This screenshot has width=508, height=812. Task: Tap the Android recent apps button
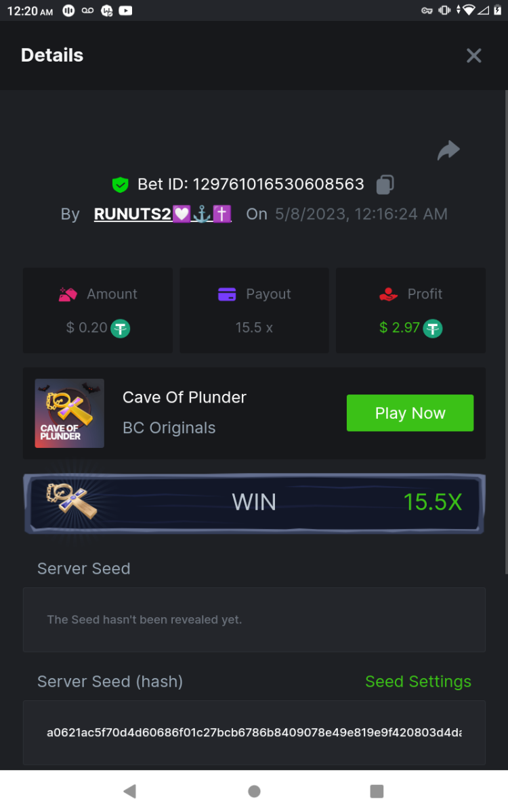377,791
